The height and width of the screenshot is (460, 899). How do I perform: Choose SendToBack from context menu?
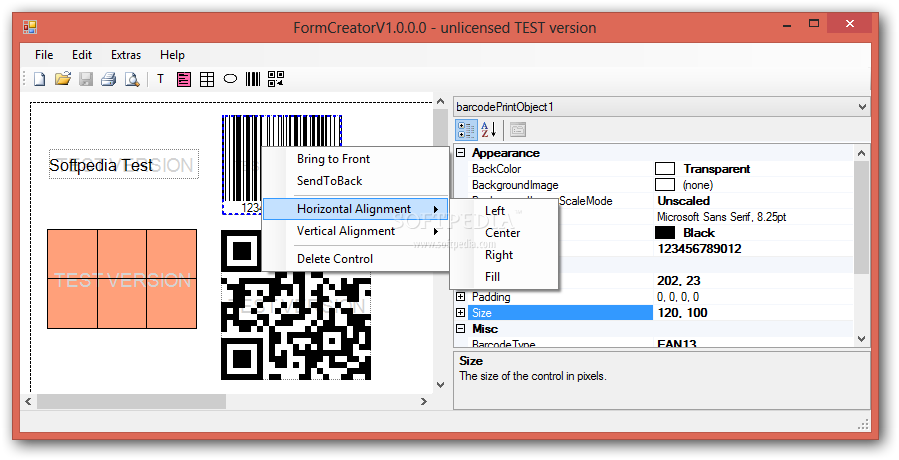click(355, 181)
